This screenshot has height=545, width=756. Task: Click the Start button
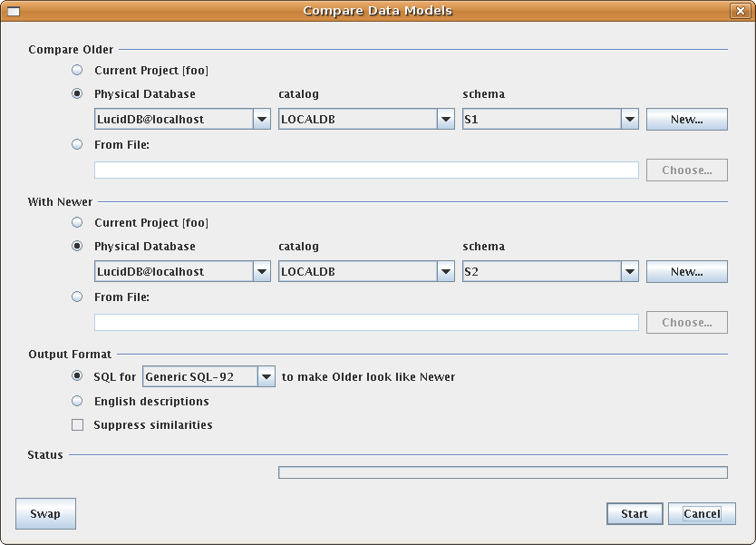click(635, 513)
